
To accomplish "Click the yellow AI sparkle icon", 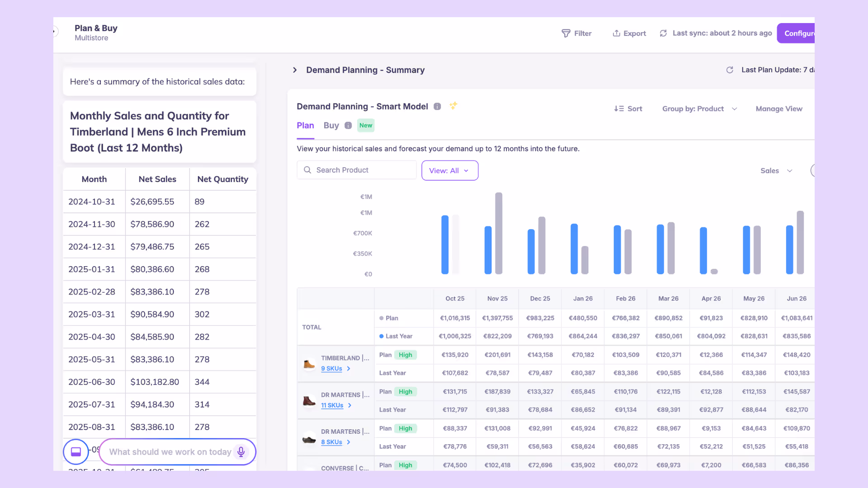I will coord(453,106).
